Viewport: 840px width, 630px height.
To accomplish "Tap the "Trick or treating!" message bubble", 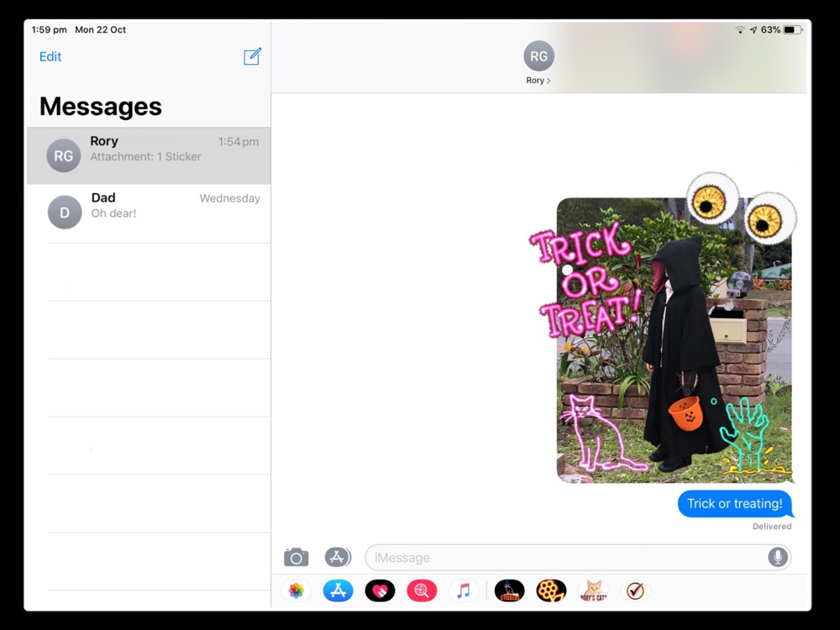I will click(x=734, y=503).
